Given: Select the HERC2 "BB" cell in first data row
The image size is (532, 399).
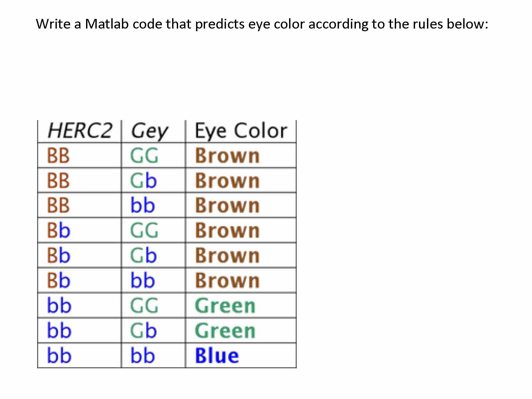Looking at the screenshot, I should (58, 155).
